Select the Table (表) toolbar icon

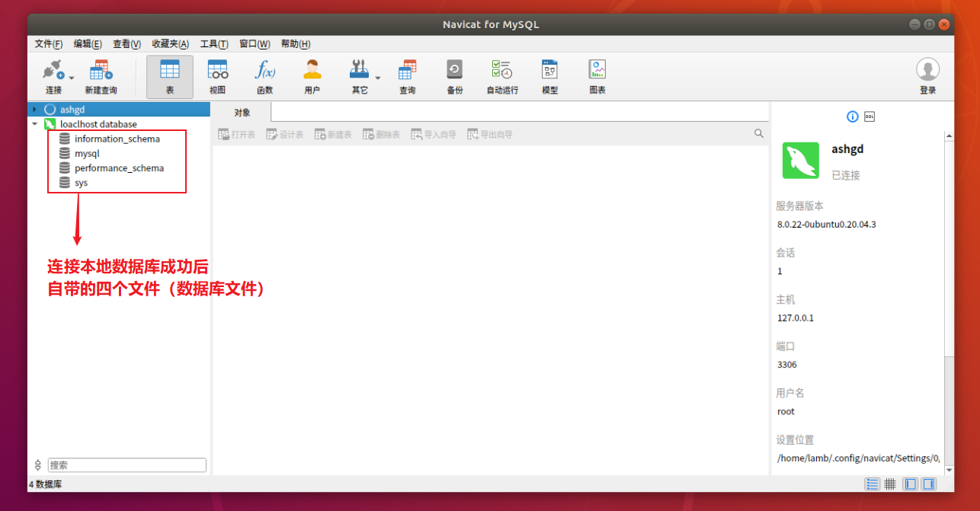pos(169,76)
